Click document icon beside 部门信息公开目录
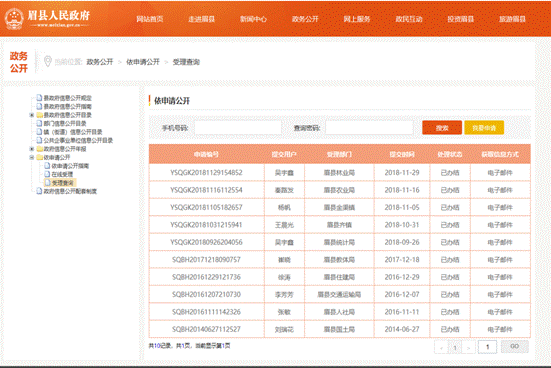551x368 pixels. 39,123
